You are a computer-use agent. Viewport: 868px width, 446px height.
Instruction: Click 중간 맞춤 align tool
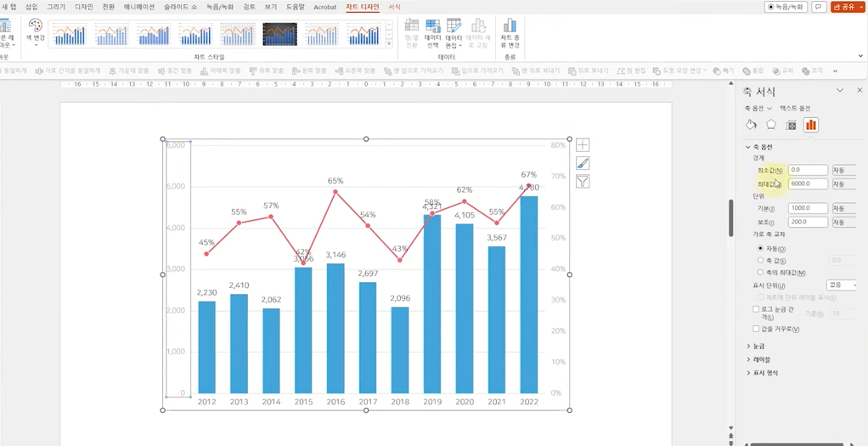[175, 71]
